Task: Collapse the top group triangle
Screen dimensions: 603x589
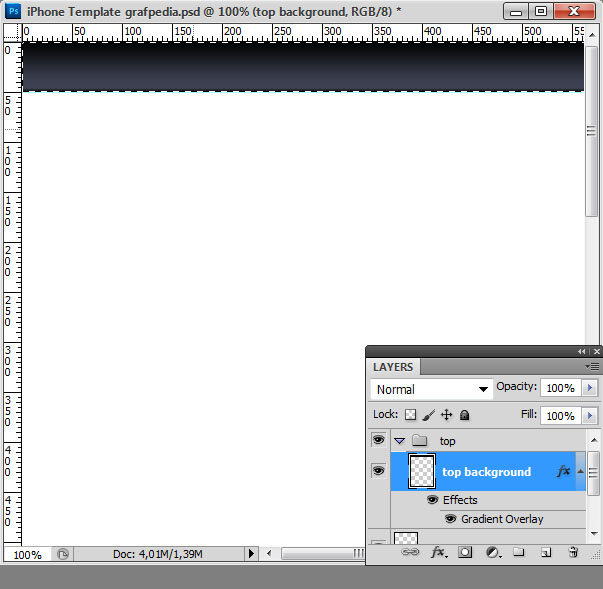Action: coord(400,441)
